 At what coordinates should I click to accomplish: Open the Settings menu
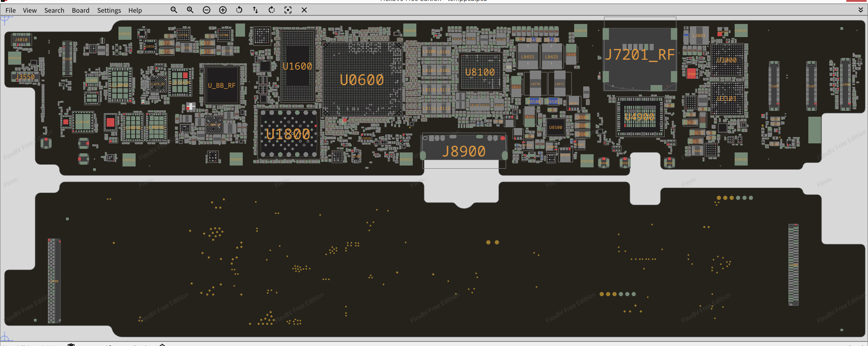click(x=109, y=10)
